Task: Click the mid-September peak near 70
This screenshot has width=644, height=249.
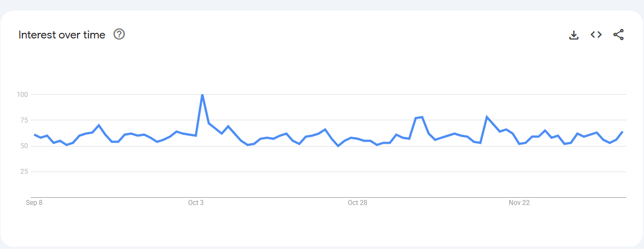Action: tap(99, 125)
